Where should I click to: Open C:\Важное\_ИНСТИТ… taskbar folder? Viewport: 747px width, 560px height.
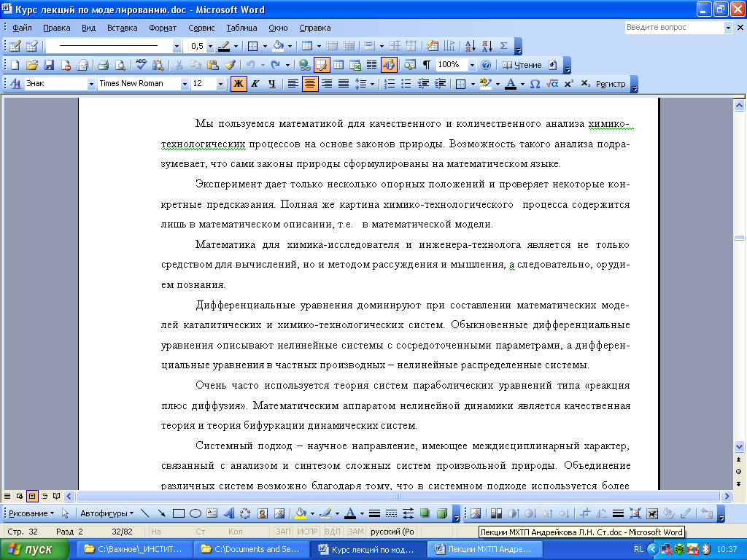click(x=134, y=549)
